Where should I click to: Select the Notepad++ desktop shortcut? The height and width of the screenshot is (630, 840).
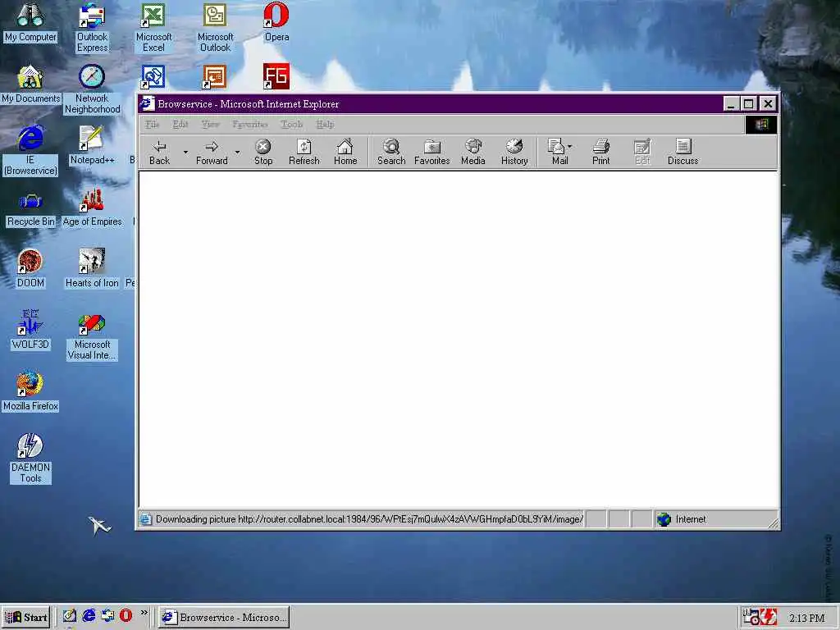point(92,146)
